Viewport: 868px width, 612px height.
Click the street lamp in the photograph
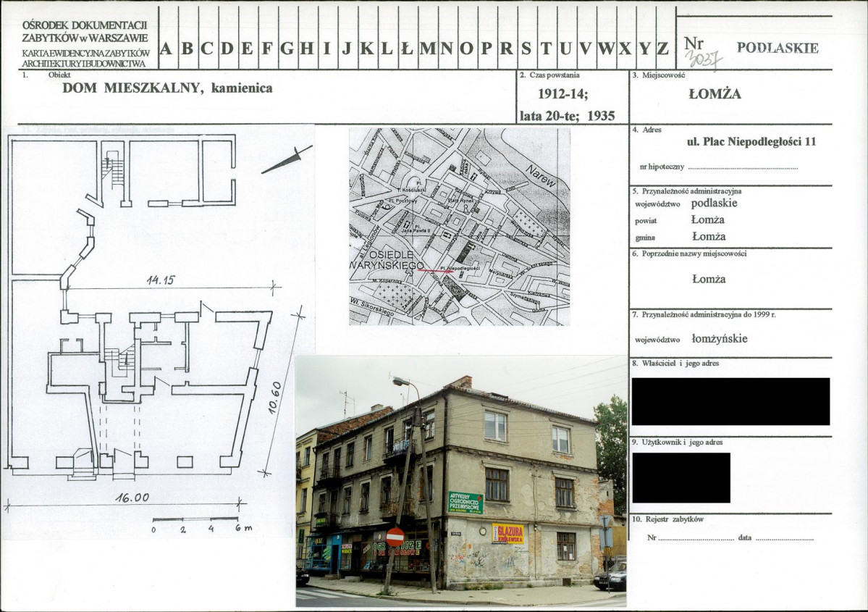(x=403, y=382)
